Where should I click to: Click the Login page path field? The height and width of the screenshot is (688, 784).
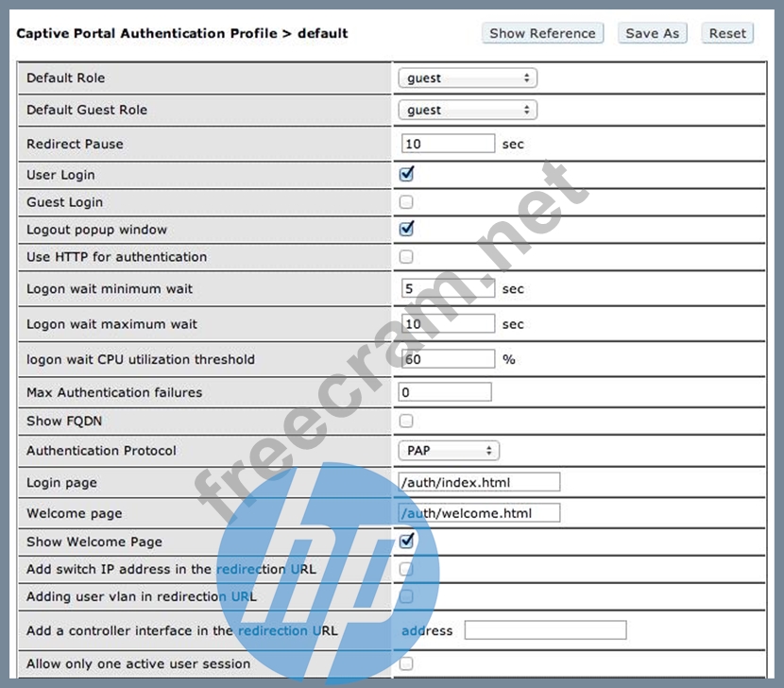coord(479,482)
